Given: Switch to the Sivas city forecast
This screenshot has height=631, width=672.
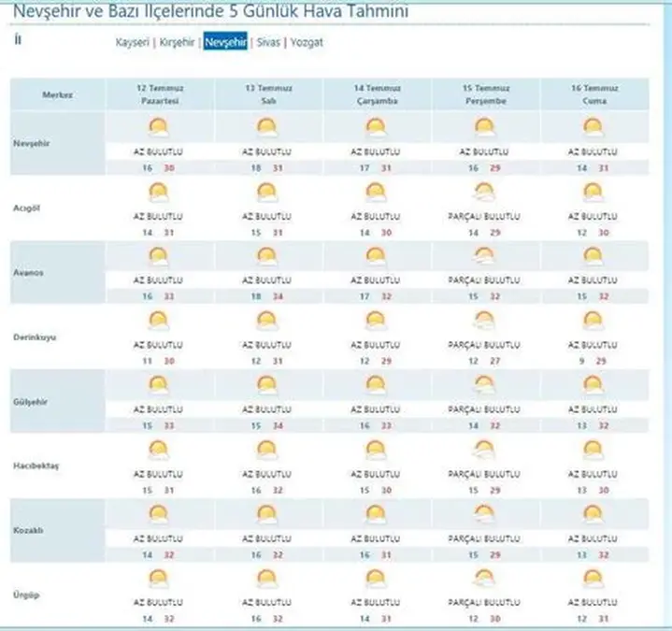Looking at the screenshot, I should (x=267, y=43).
